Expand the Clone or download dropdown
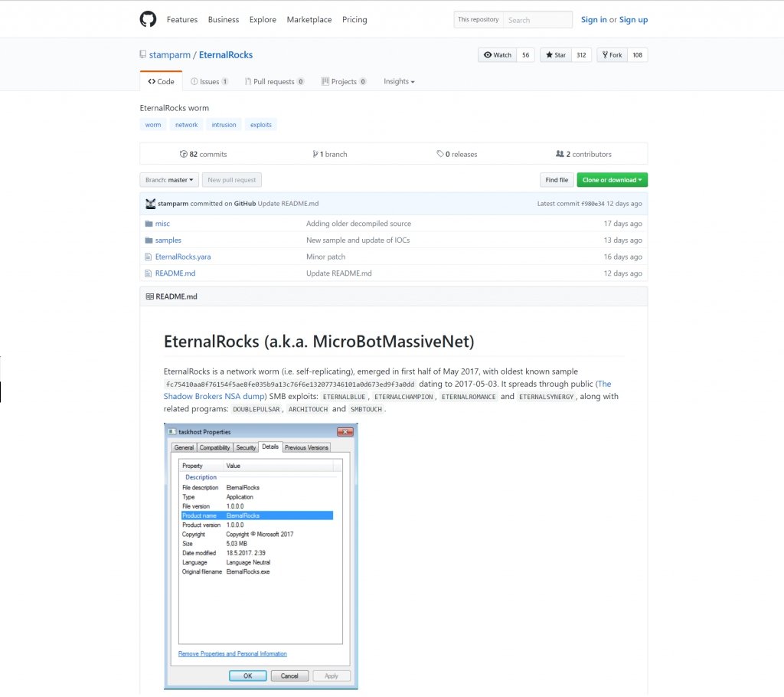The width and height of the screenshot is (784, 697). point(612,180)
